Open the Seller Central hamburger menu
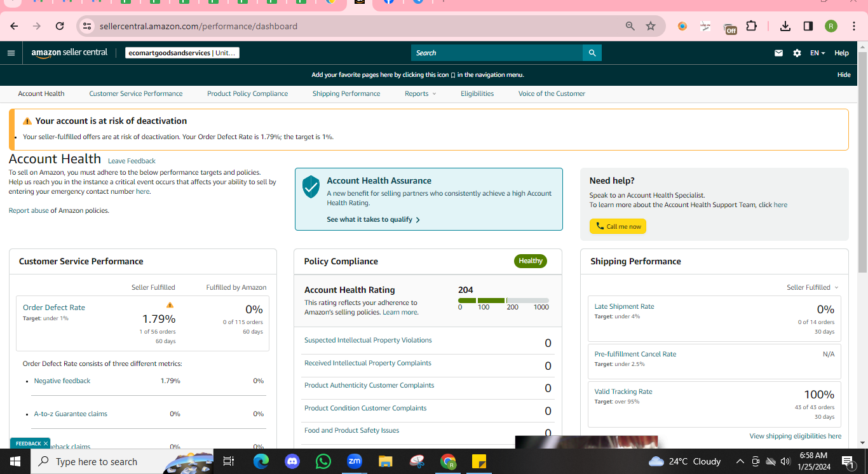This screenshot has height=474, width=868. pos(11,53)
